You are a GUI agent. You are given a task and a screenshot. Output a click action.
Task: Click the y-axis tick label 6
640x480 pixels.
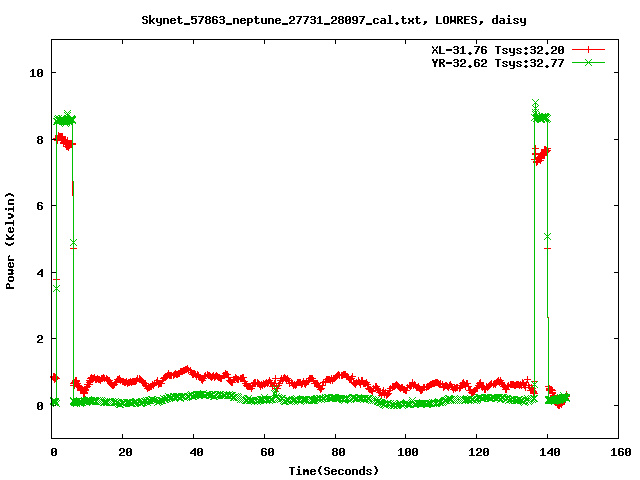[x=40, y=206]
